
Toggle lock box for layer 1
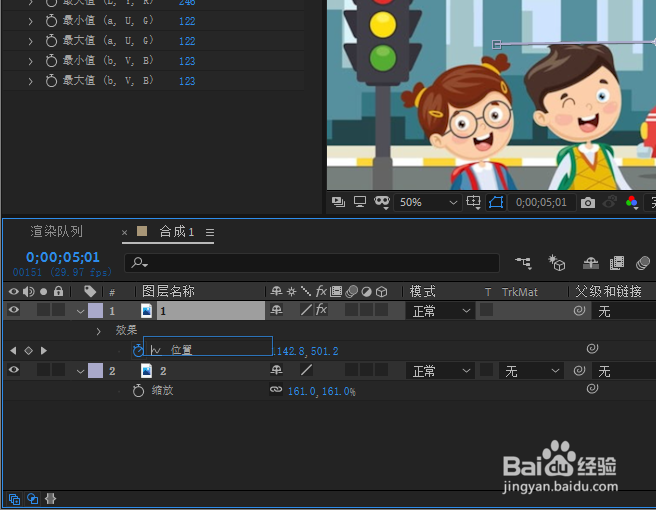pos(59,310)
